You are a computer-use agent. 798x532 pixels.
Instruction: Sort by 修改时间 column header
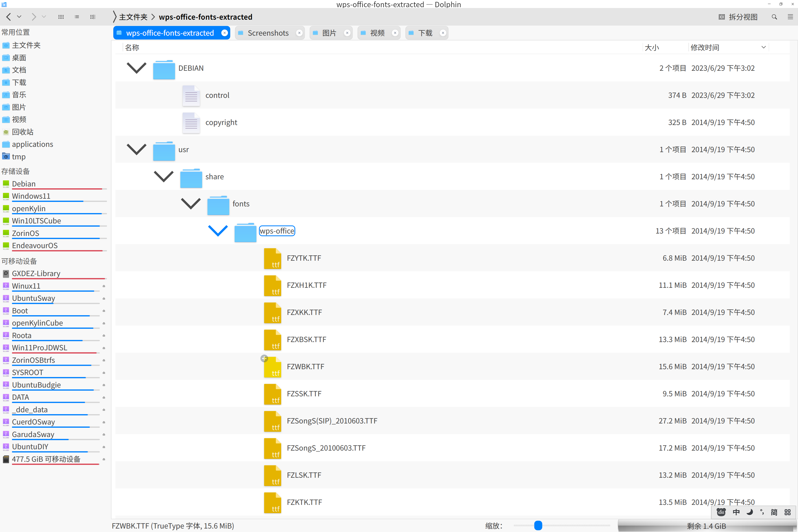tap(705, 48)
